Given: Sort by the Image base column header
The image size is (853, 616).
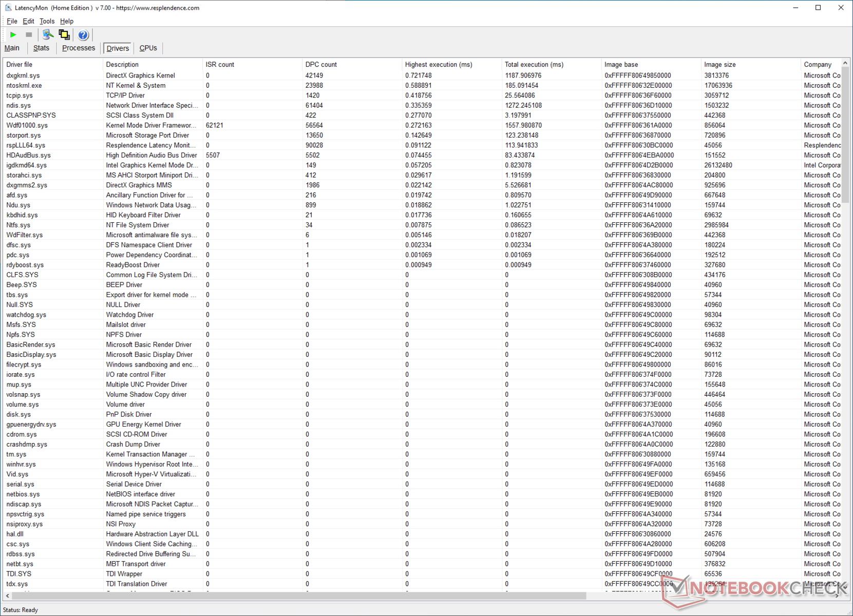Looking at the screenshot, I should pos(651,65).
